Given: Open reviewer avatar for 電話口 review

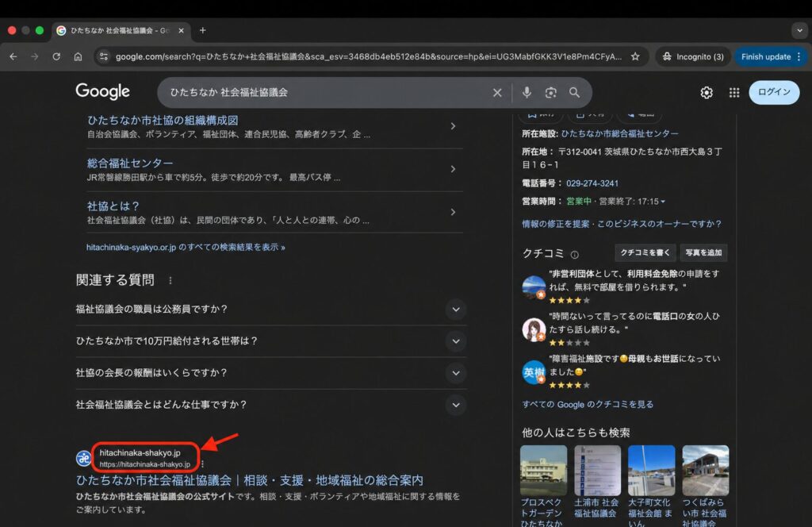Looking at the screenshot, I should click(534, 329).
